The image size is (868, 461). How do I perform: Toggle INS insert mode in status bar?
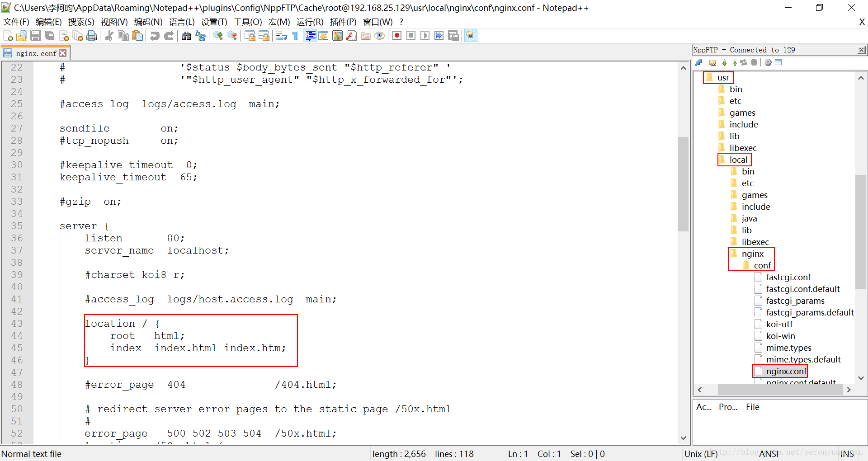(x=847, y=454)
